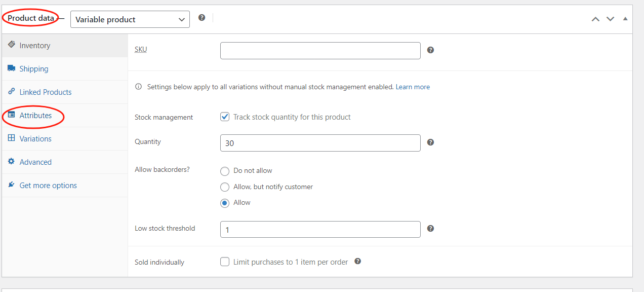Click into the Quantity input field
Screen dimensions: 644x292
point(320,143)
